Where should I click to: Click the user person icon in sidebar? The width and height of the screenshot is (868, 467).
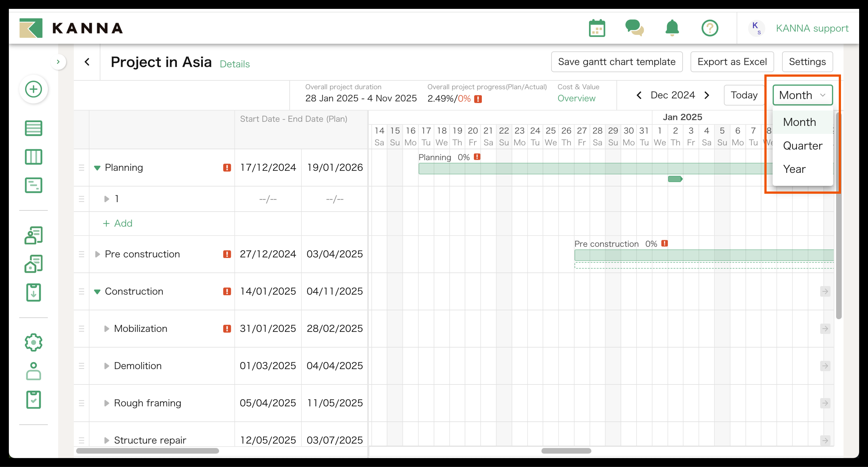point(33,371)
